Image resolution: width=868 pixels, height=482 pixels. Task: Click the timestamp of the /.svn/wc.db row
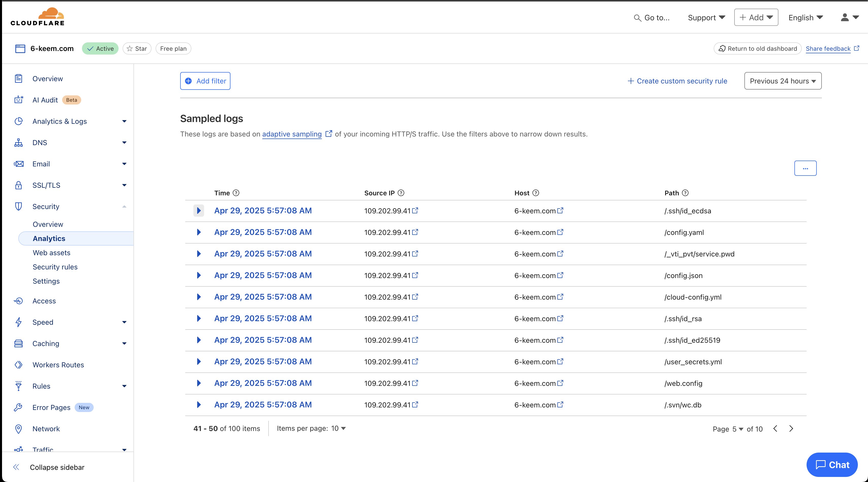(x=263, y=405)
